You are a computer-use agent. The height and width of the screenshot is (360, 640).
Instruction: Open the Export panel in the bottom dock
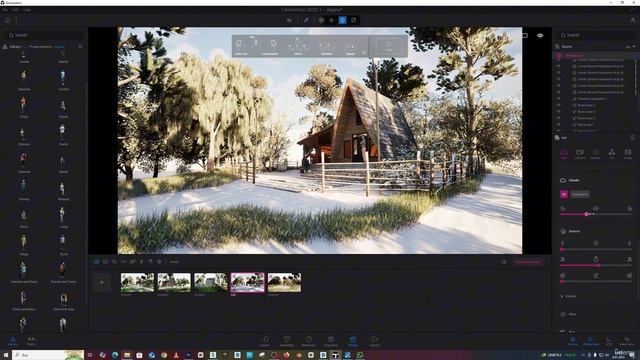[x=374, y=341]
